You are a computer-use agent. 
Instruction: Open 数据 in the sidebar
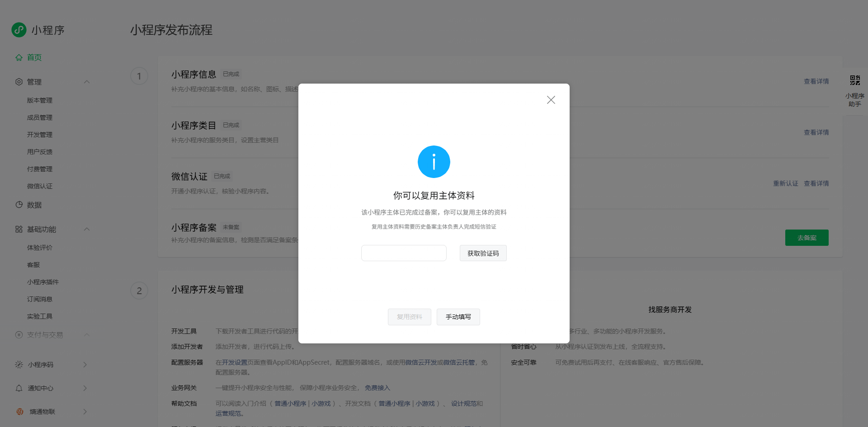point(34,205)
